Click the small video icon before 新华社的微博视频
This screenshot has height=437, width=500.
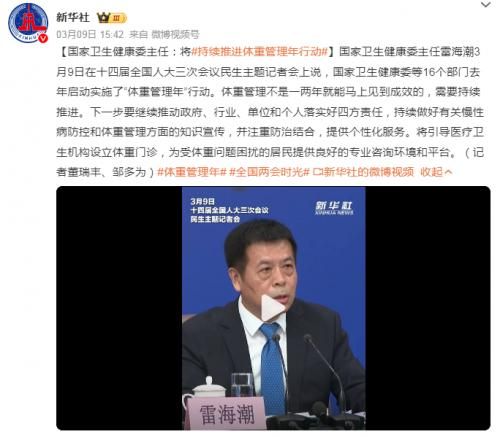[x=318, y=172]
